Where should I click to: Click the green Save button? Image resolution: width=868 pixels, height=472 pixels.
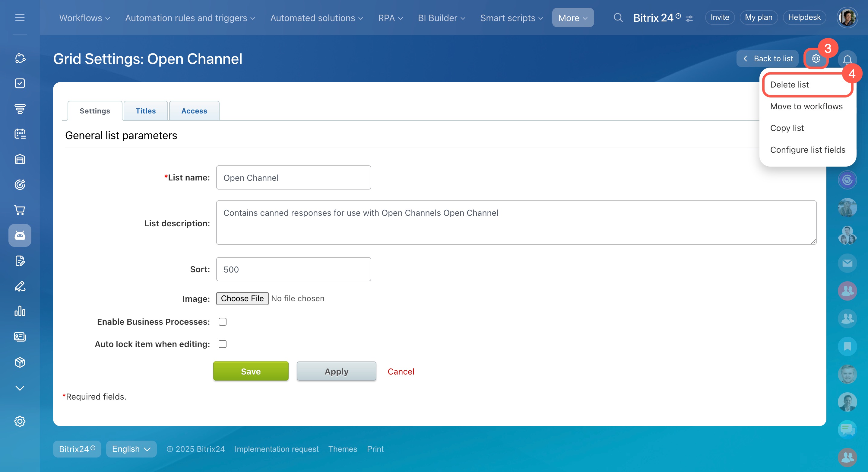pos(251,371)
